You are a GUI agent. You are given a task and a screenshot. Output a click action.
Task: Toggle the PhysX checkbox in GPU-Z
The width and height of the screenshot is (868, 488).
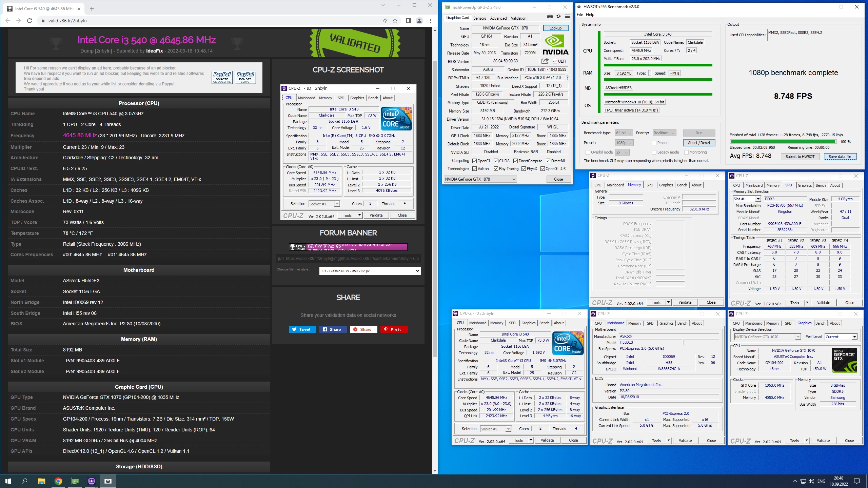click(524, 169)
